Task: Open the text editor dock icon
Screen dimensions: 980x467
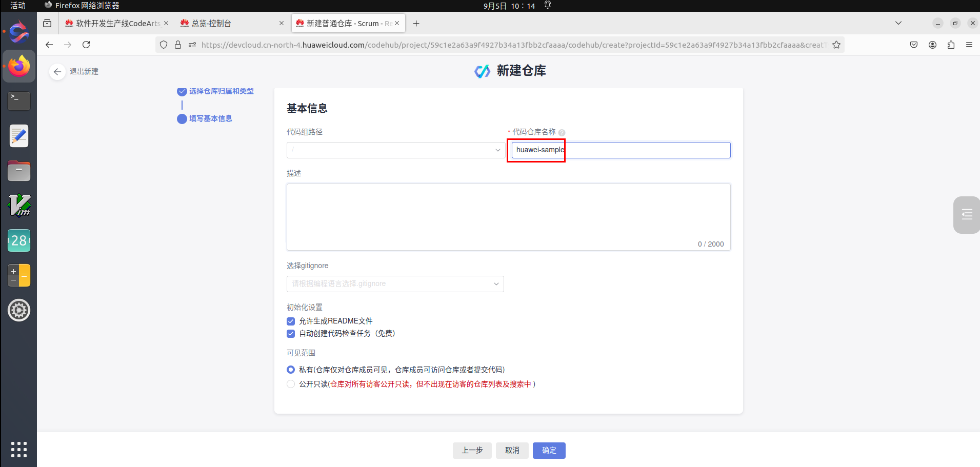Action: coord(19,136)
